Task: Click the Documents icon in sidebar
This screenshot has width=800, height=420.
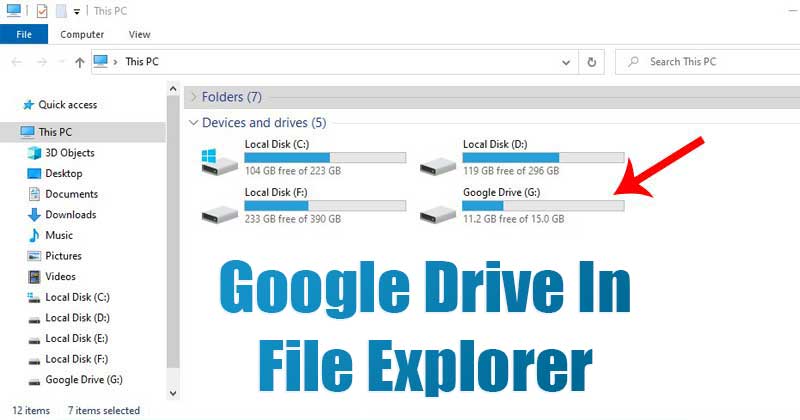Action: [34, 194]
